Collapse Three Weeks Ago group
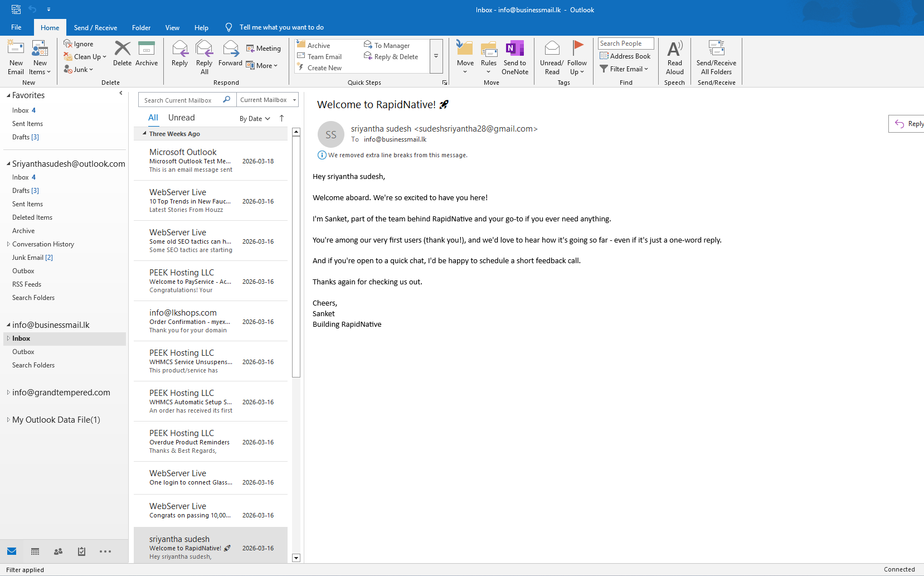 [x=144, y=134]
